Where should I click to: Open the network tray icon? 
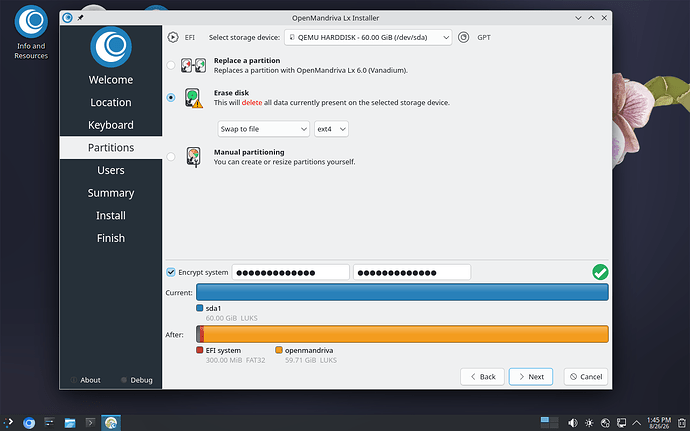click(x=605, y=423)
